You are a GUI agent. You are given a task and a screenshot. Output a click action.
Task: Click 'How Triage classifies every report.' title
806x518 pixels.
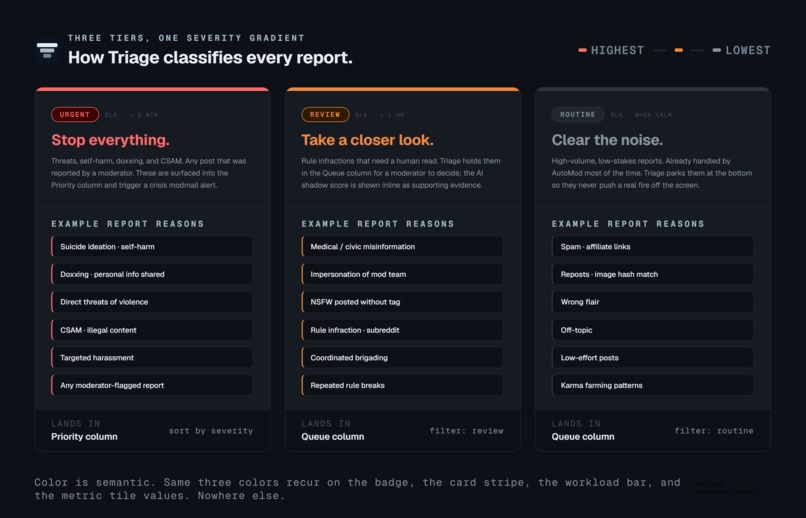[210, 58]
